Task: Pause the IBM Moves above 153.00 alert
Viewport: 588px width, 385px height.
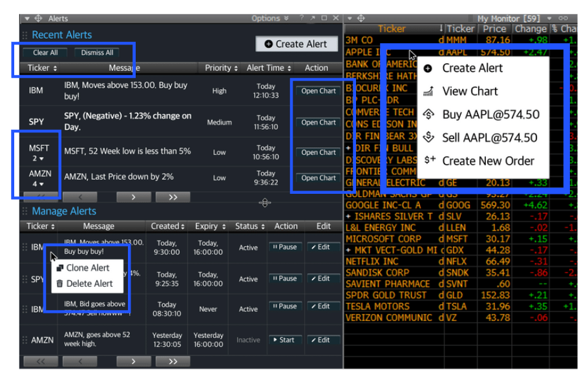Action: [286, 247]
